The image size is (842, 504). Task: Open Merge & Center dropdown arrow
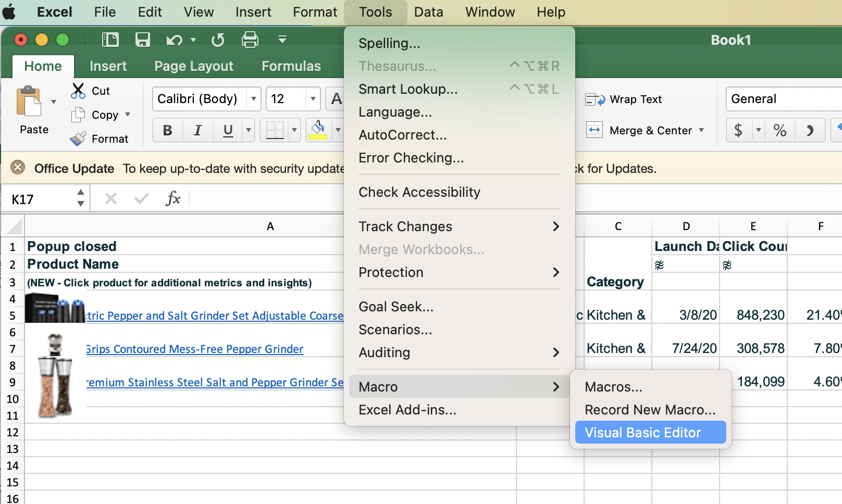(x=701, y=130)
